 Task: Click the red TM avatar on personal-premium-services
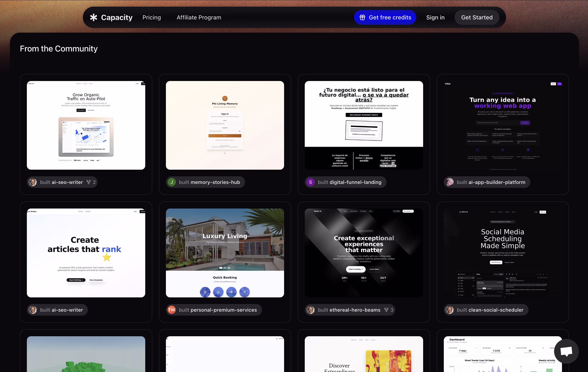click(x=172, y=310)
